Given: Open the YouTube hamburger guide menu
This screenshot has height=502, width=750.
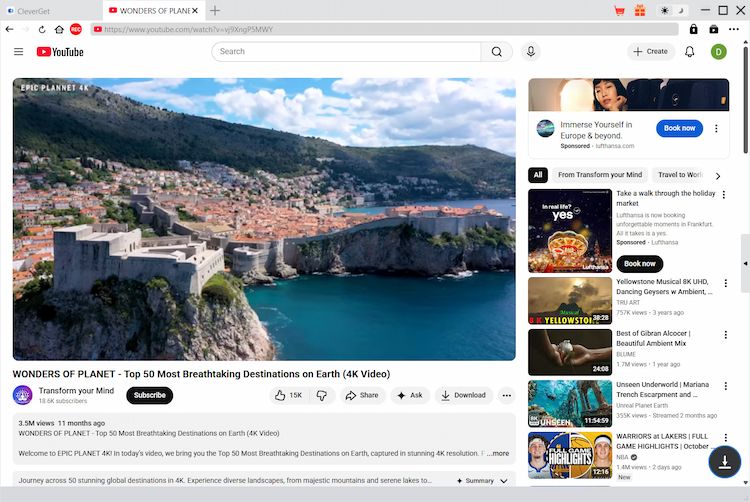Looking at the screenshot, I should [x=18, y=51].
